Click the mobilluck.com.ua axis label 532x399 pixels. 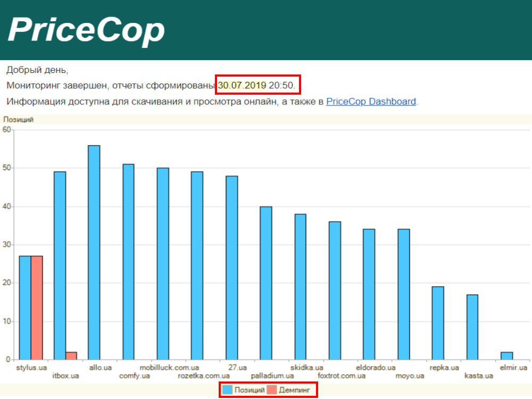point(169,368)
